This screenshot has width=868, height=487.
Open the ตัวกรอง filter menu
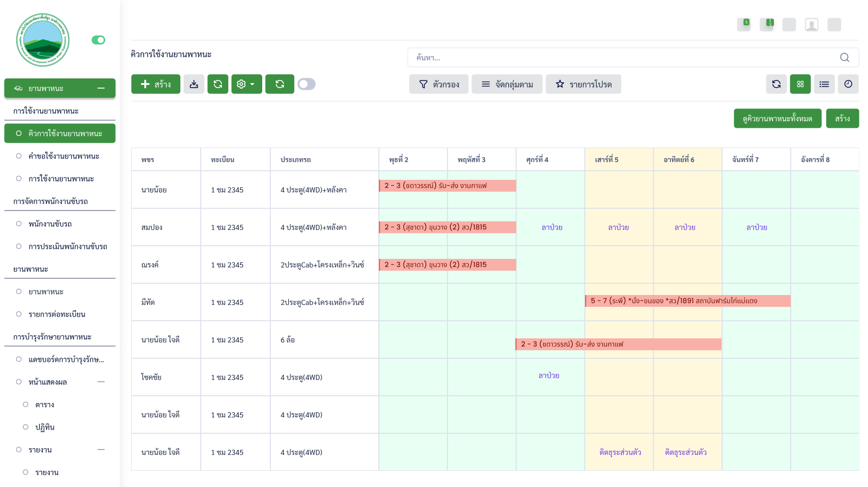point(439,84)
